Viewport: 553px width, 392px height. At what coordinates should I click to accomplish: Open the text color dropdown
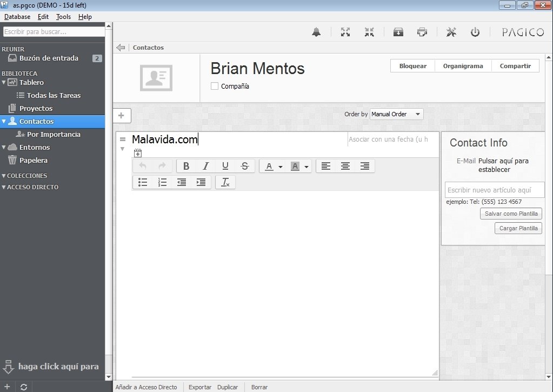tap(281, 167)
